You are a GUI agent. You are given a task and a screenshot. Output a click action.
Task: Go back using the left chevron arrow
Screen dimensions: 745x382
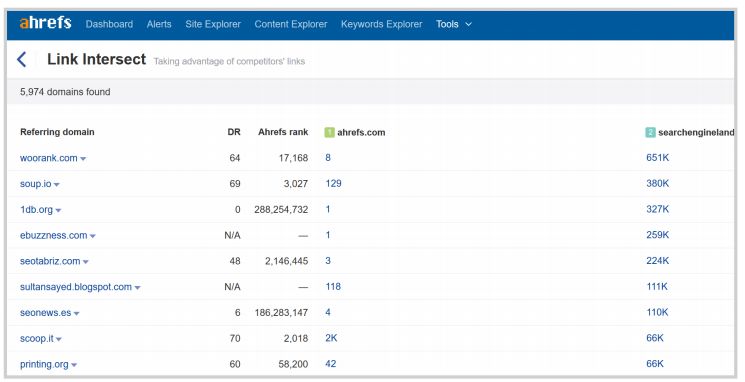(x=21, y=60)
